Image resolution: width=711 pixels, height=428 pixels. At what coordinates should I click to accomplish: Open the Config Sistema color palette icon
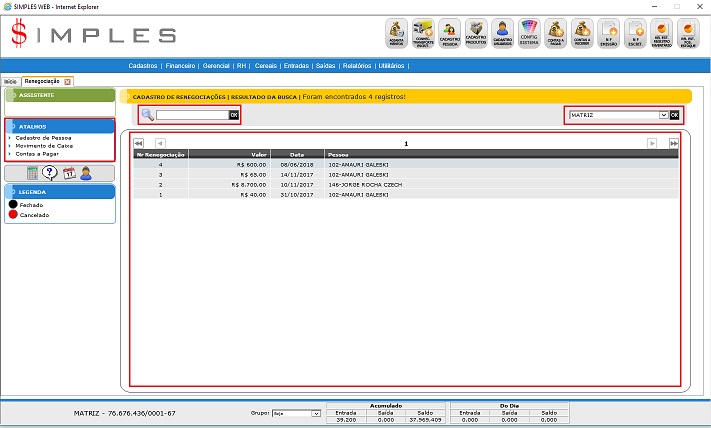click(x=530, y=34)
